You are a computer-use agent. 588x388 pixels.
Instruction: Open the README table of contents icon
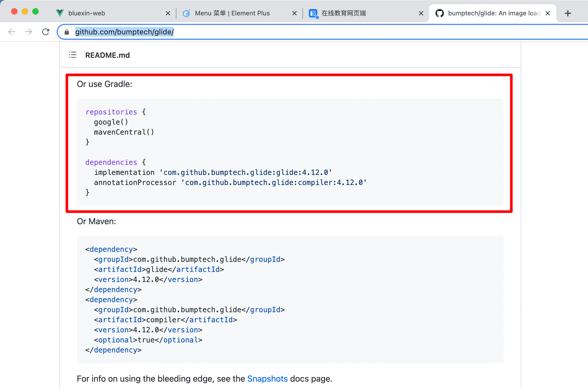73,55
